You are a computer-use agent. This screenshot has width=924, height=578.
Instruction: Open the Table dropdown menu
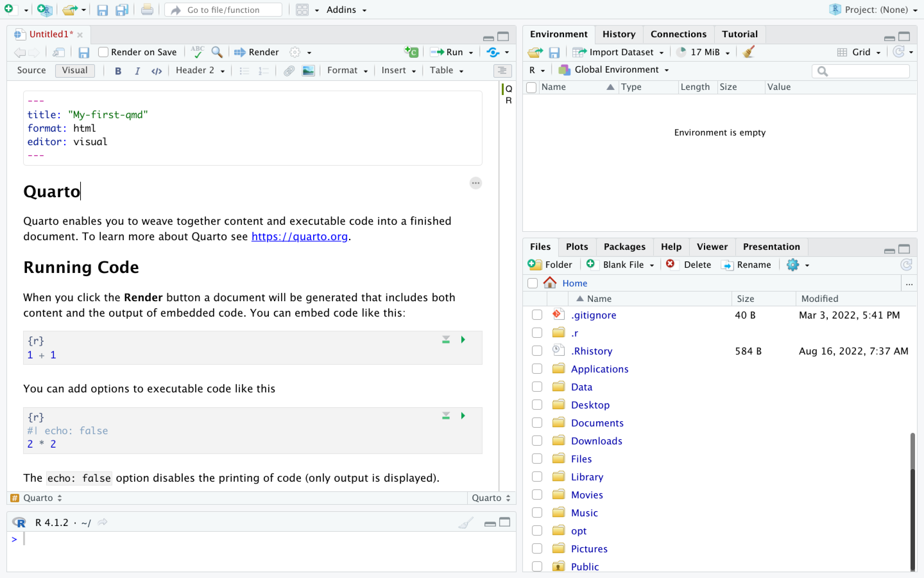coord(446,70)
